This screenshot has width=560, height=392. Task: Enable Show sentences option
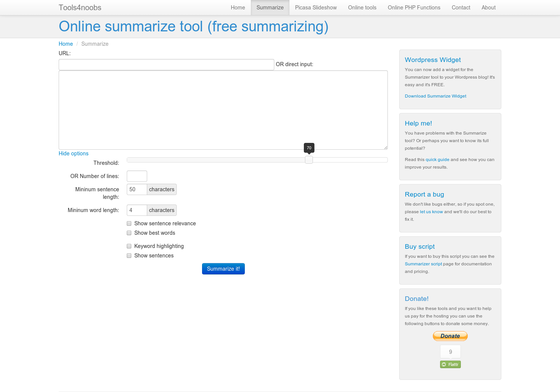point(129,256)
